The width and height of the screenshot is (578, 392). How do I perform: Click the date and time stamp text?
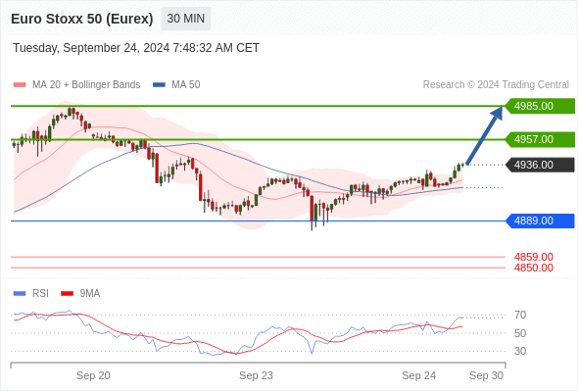(136, 48)
